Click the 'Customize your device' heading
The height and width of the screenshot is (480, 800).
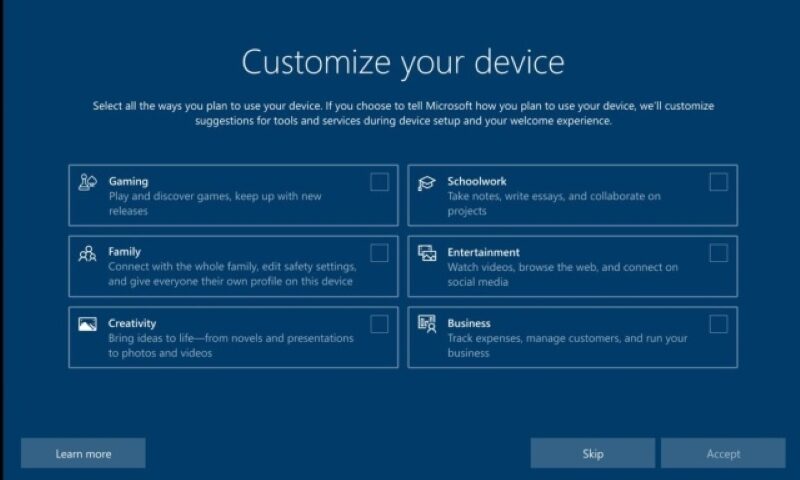[x=403, y=62]
